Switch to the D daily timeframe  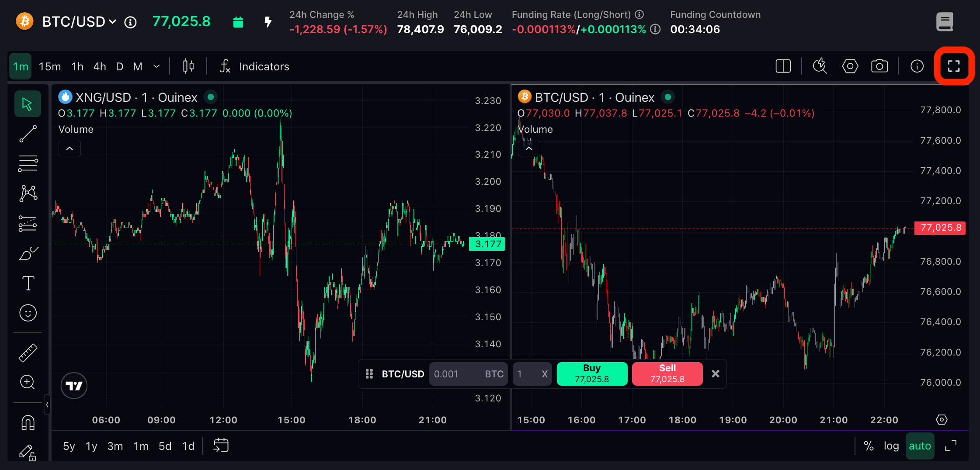pyautogui.click(x=119, y=66)
